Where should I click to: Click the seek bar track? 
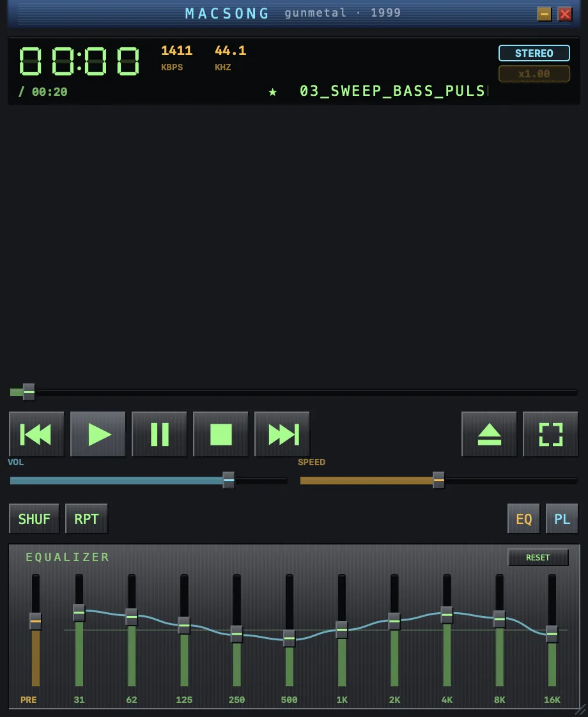tap(293, 392)
